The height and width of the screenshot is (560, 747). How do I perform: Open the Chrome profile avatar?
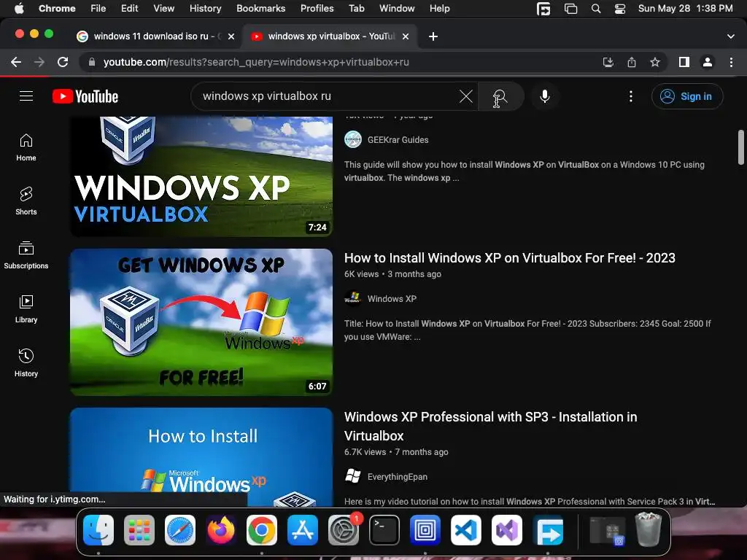pyautogui.click(x=708, y=62)
